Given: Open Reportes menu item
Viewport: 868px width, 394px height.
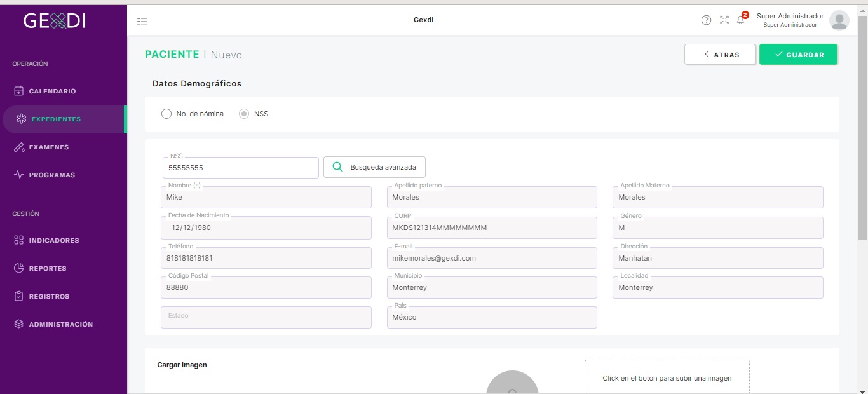Looking at the screenshot, I should pos(64,268).
